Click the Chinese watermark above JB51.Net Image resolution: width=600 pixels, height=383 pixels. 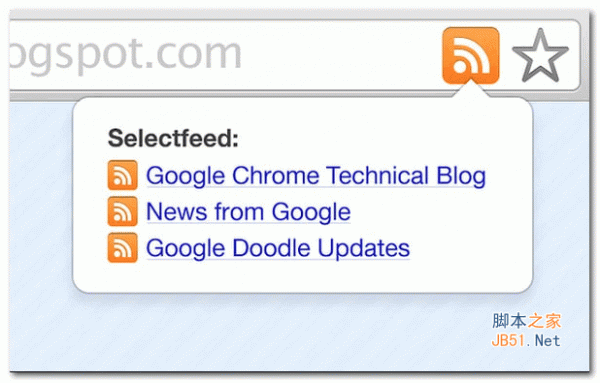[527, 321]
